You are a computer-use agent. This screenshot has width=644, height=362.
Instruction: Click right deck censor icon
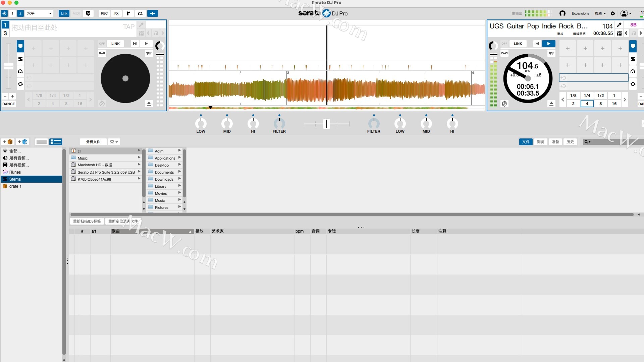[x=504, y=104]
